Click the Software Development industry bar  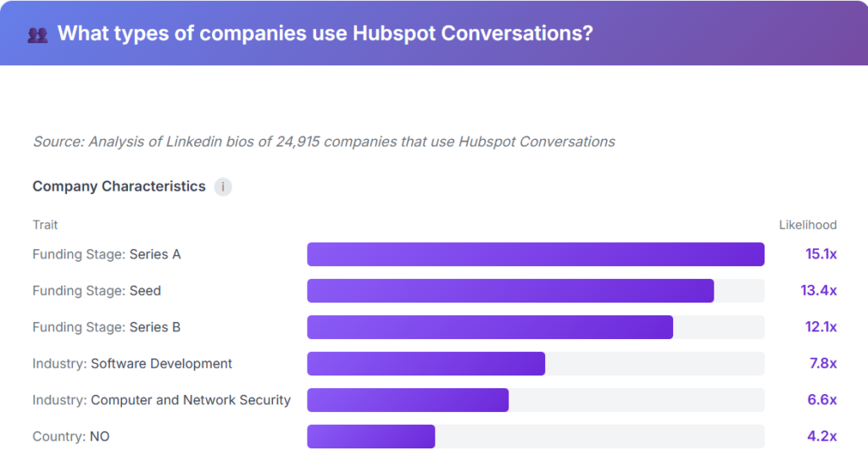coord(426,364)
